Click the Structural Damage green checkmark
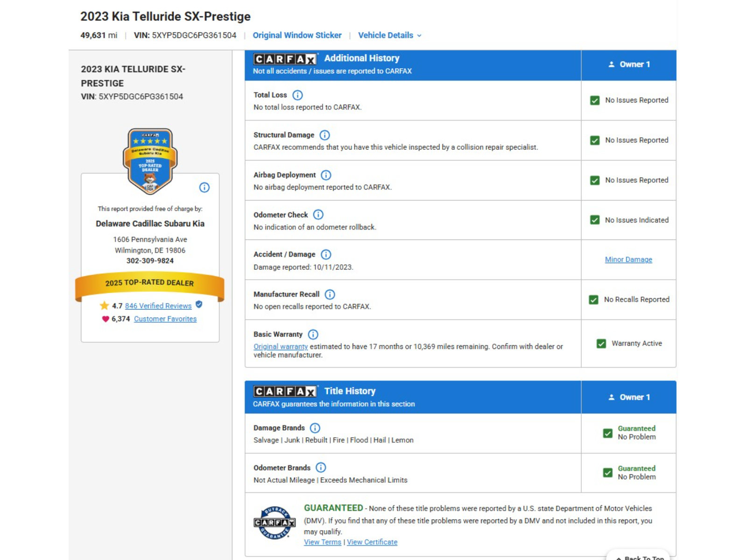Image resolution: width=747 pixels, height=560 pixels. click(595, 140)
